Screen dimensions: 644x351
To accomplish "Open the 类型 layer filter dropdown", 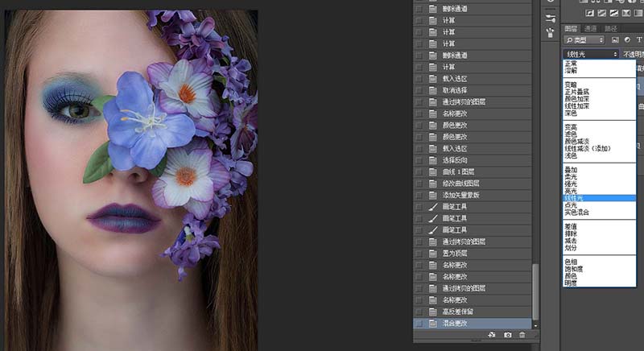I will coord(584,39).
